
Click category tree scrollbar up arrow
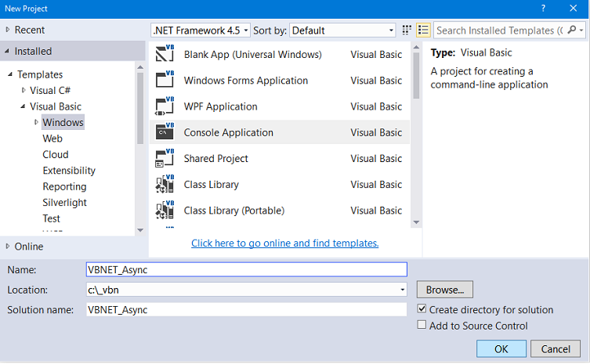pos(140,67)
